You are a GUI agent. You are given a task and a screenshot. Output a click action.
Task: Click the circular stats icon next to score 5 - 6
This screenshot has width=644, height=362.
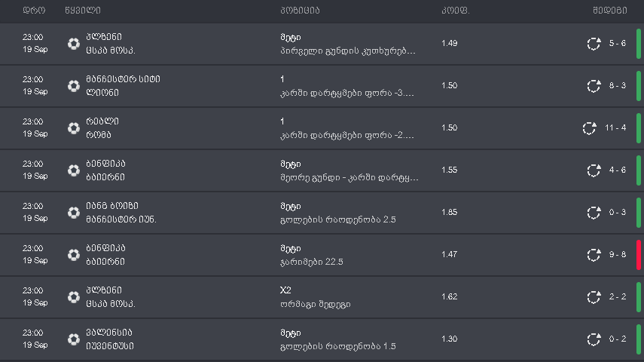594,44
